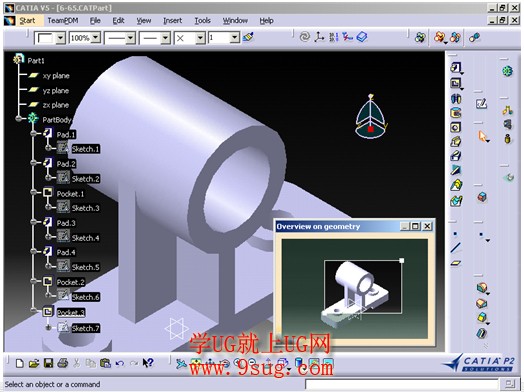Select Pocket.3 in the tree
Screen dimensions: 524x392
(x=71, y=313)
